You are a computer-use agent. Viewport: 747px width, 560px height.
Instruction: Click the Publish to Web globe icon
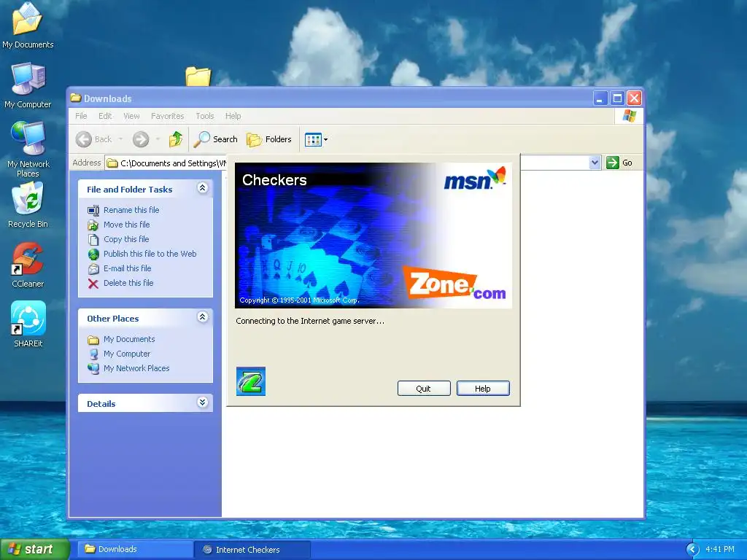93,254
